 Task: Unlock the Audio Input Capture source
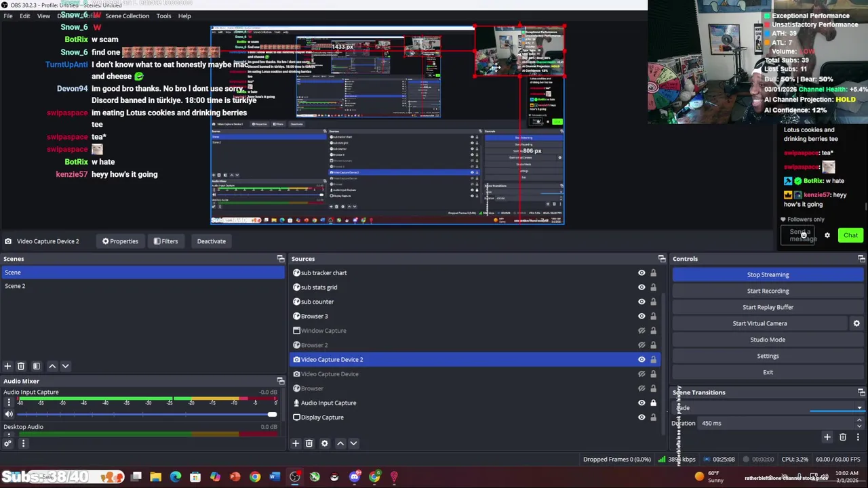653,403
